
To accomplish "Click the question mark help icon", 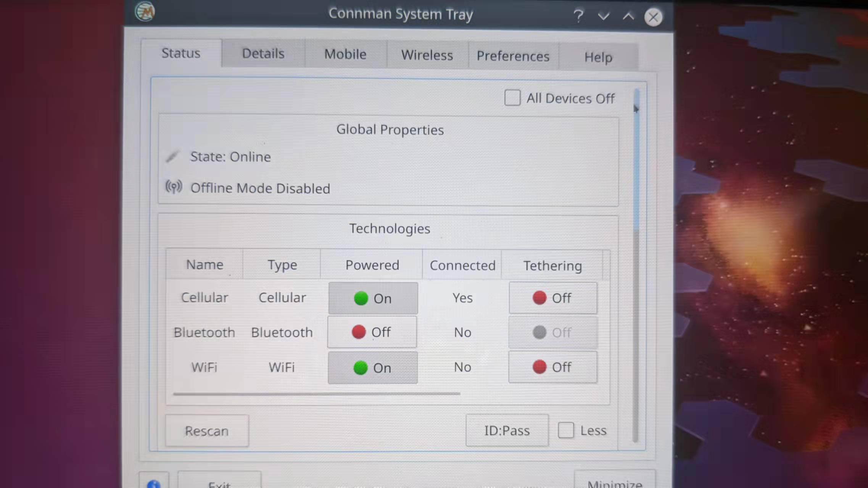I will tap(578, 16).
